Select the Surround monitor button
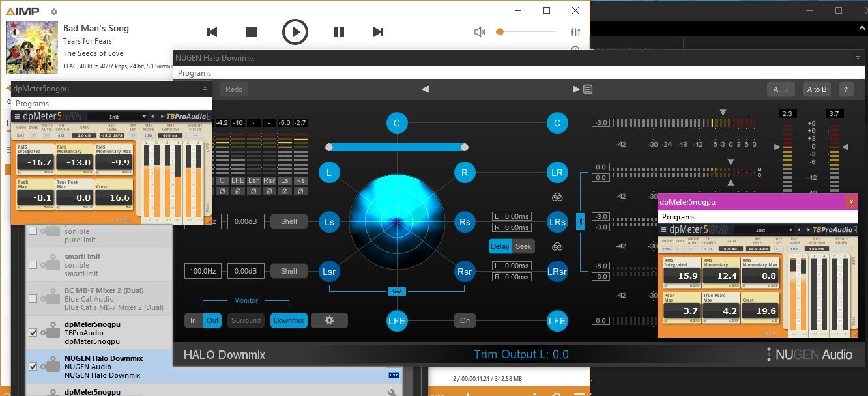Image resolution: width=868 pixels, height=396 pixels. (x=246, y=320)
